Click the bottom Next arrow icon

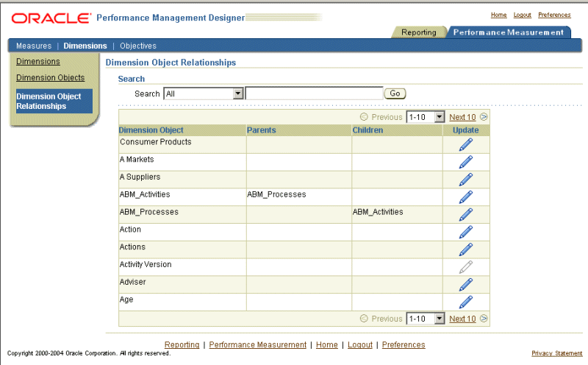click(x=484, y=319)
